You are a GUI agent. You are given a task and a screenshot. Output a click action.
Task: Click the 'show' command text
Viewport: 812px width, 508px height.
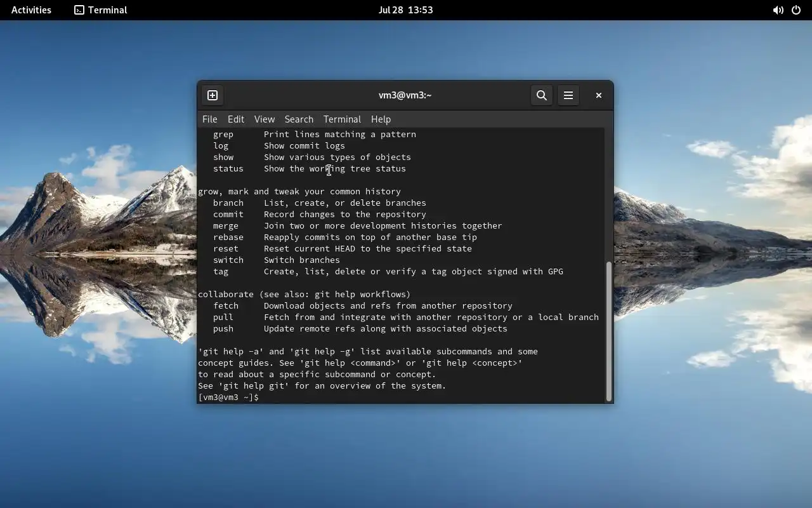click(223, 157)
